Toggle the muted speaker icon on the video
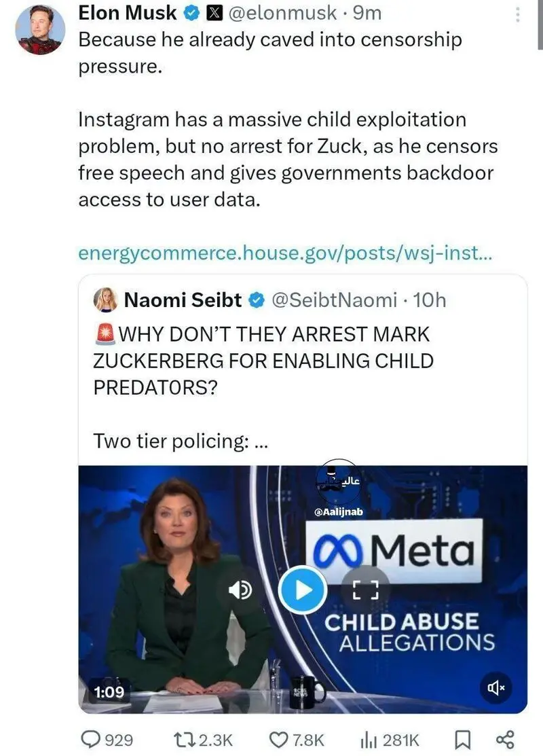Screen dimensions: 543x756 [495, 687]
